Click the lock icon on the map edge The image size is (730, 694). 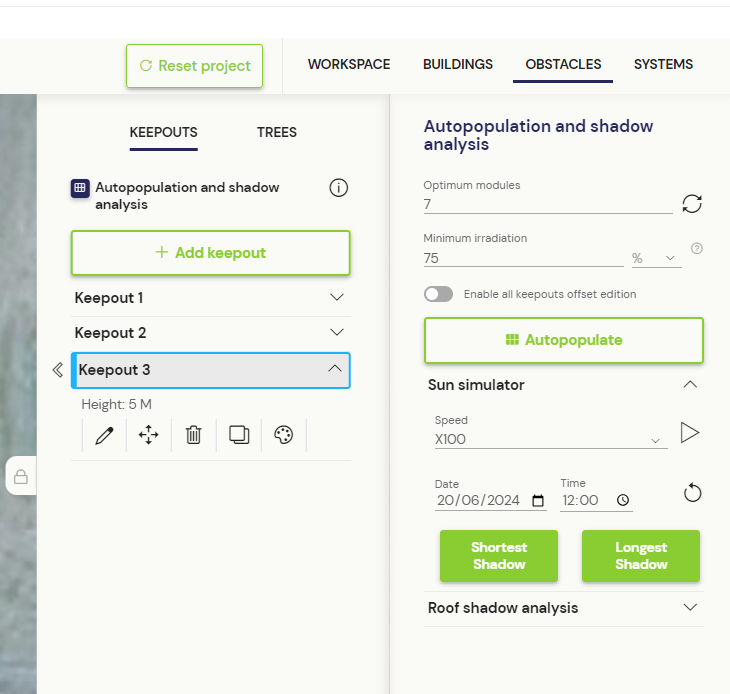[21, 477]
